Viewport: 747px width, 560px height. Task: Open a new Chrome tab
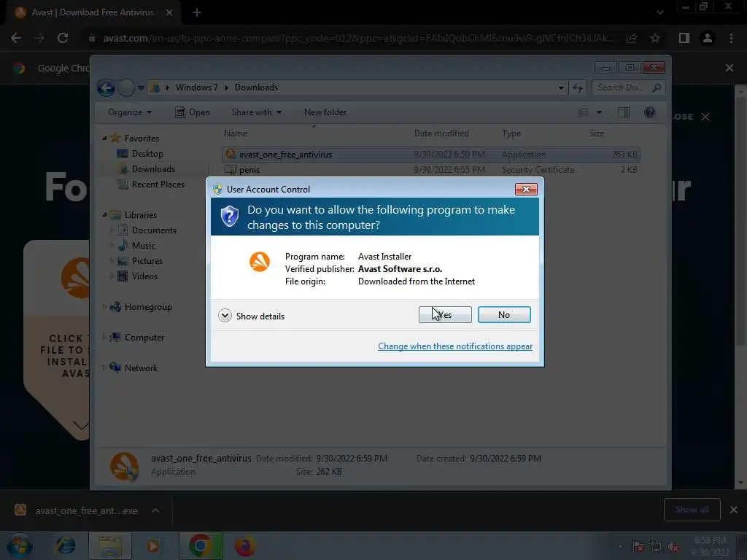[x=197, y=12]
